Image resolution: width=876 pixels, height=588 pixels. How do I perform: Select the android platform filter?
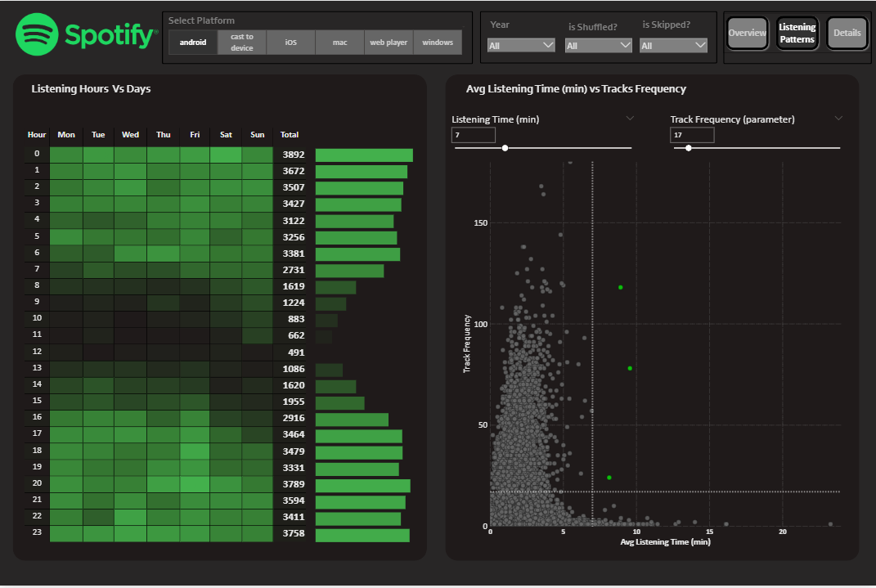pos(193,43)
